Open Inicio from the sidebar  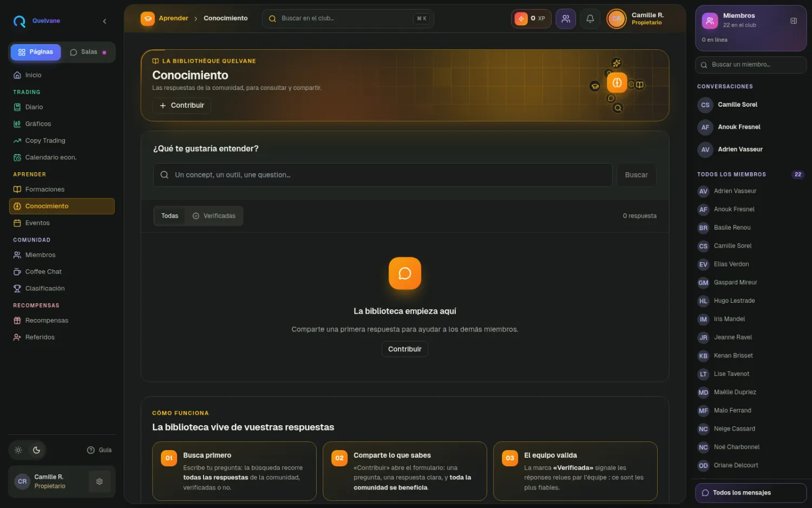tap(62, 75)
